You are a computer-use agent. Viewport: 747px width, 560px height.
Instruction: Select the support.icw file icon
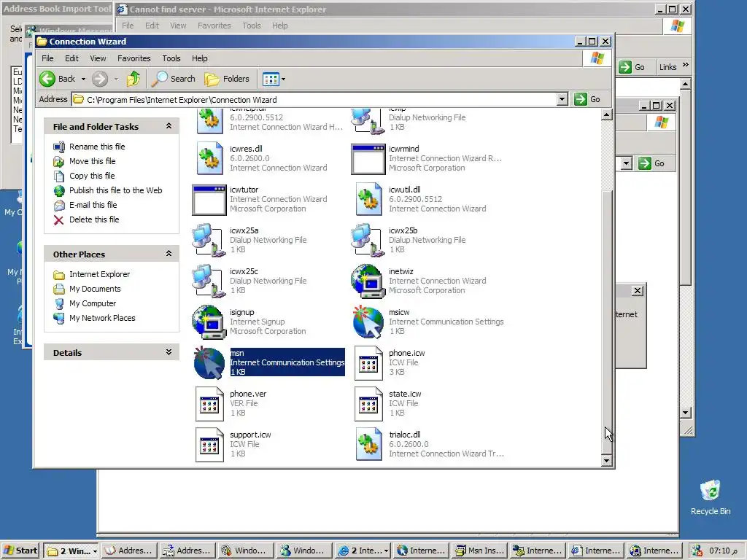tap(209, 445)
